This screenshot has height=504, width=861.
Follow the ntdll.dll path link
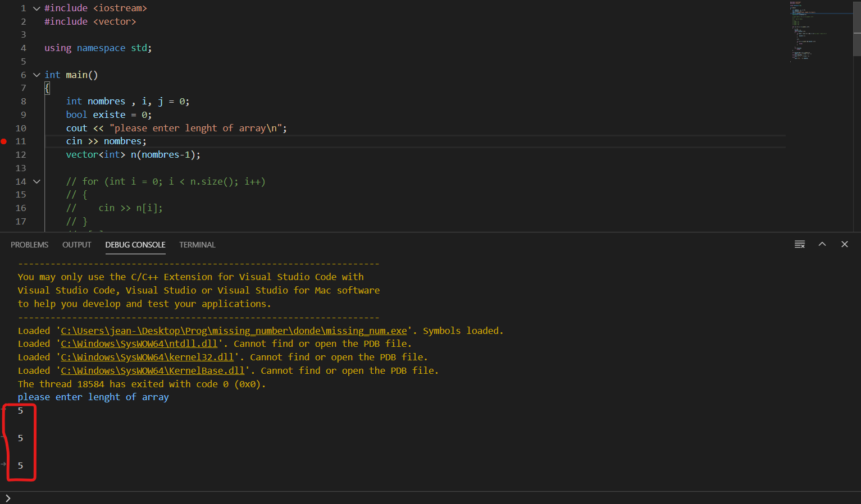[139, 343]
